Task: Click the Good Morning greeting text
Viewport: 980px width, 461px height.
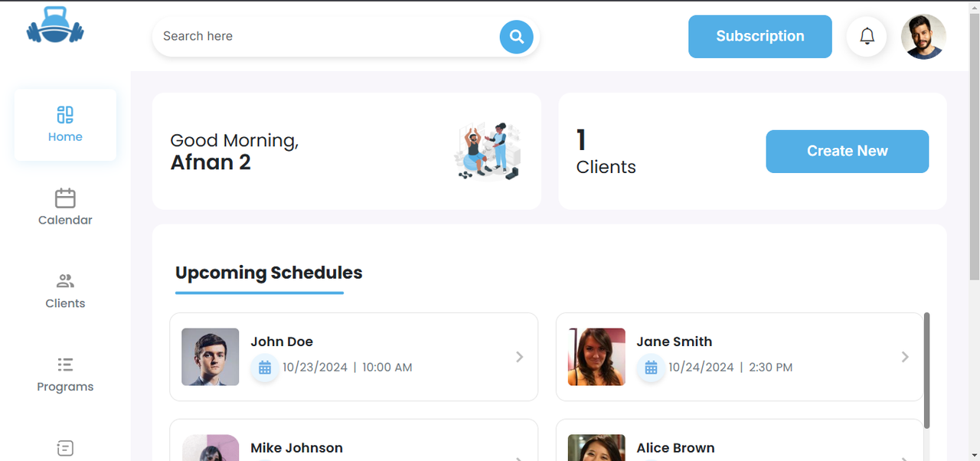Action: pos(234,141)
